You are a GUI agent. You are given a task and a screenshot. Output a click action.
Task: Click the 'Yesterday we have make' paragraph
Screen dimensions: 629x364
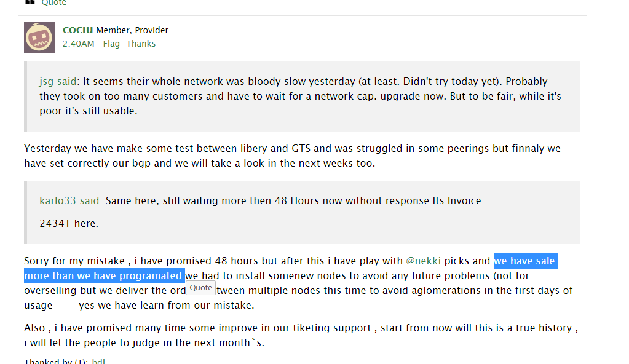[x=292, y=156]
